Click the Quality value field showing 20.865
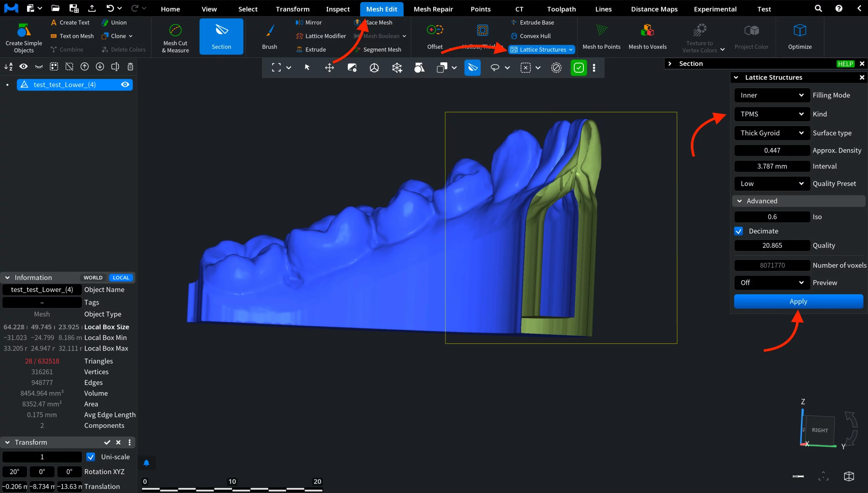The image size is (868, 493). 771,245
